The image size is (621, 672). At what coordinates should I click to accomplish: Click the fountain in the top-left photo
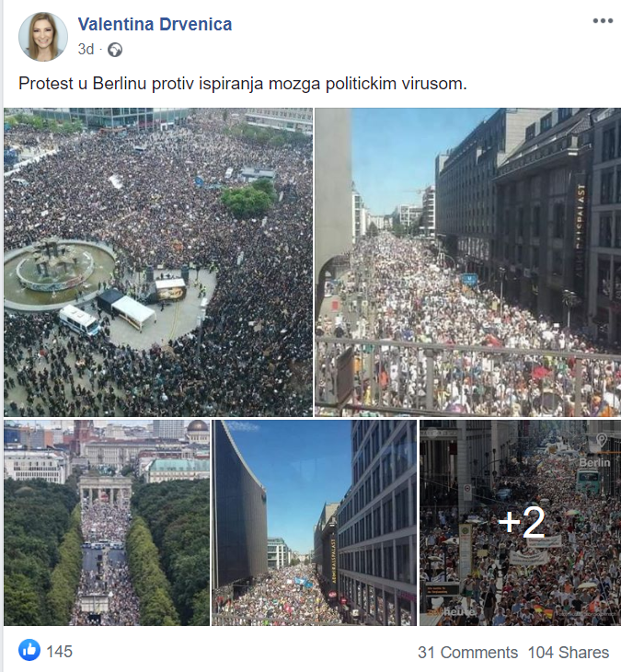59,273
